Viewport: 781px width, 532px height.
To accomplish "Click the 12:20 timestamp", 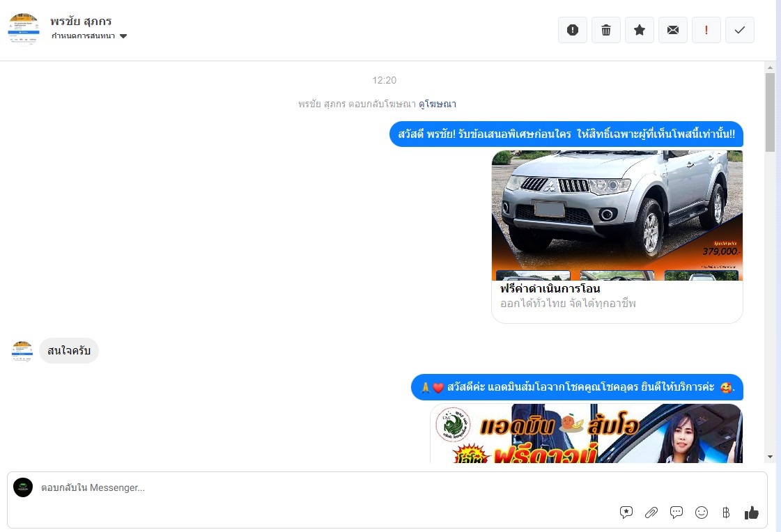I will pyautogui.click(x=385, y=80).
